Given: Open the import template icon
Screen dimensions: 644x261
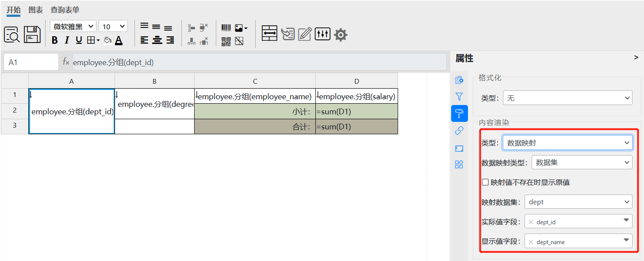Looking at the screenshot, I should tap(288, 34).
